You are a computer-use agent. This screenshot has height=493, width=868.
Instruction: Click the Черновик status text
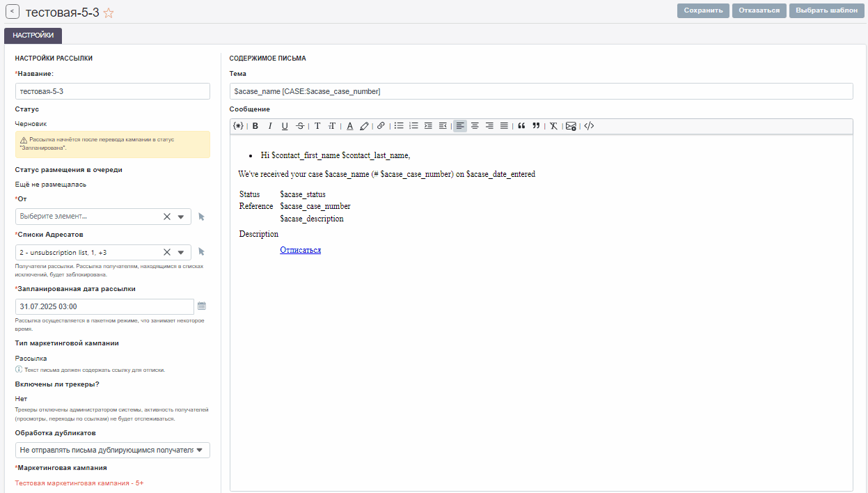click(31, 123)
